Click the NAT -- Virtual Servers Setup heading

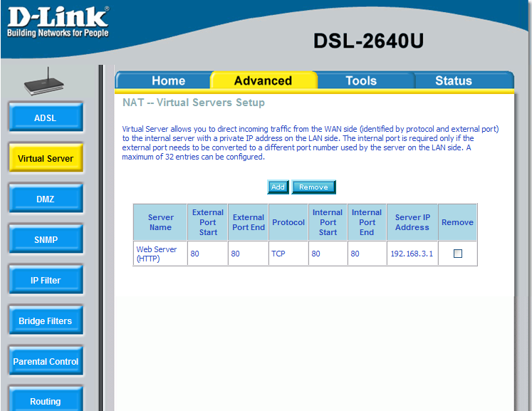(194, 103)
